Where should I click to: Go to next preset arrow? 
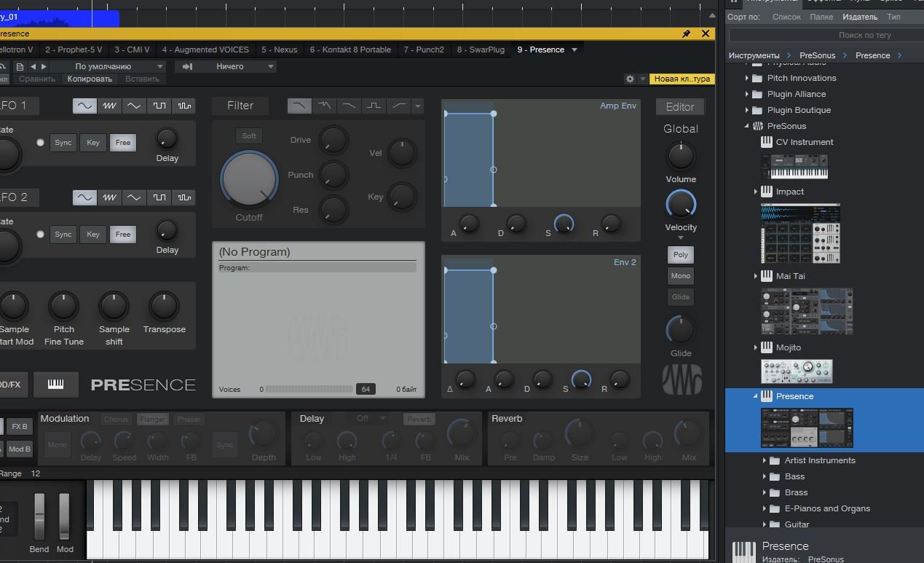[x=44, y=66]
